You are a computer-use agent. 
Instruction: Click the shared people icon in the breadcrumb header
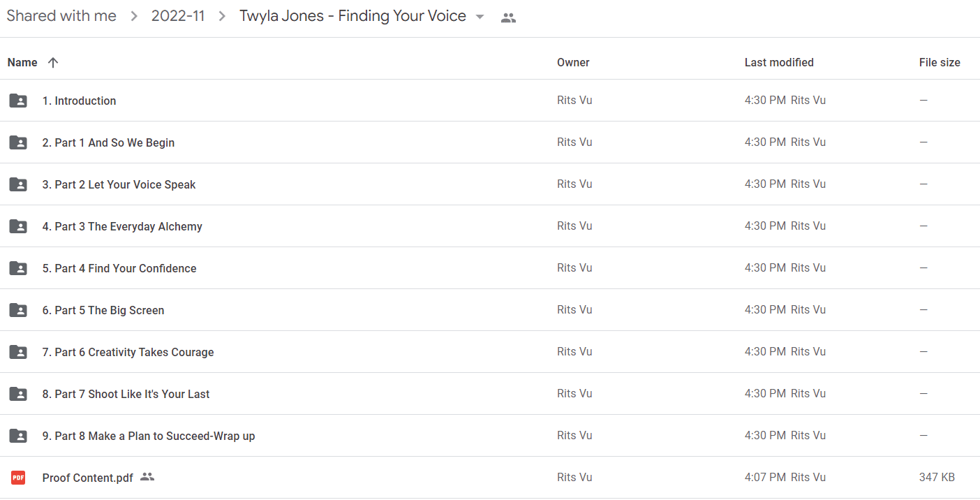[509, 18]
